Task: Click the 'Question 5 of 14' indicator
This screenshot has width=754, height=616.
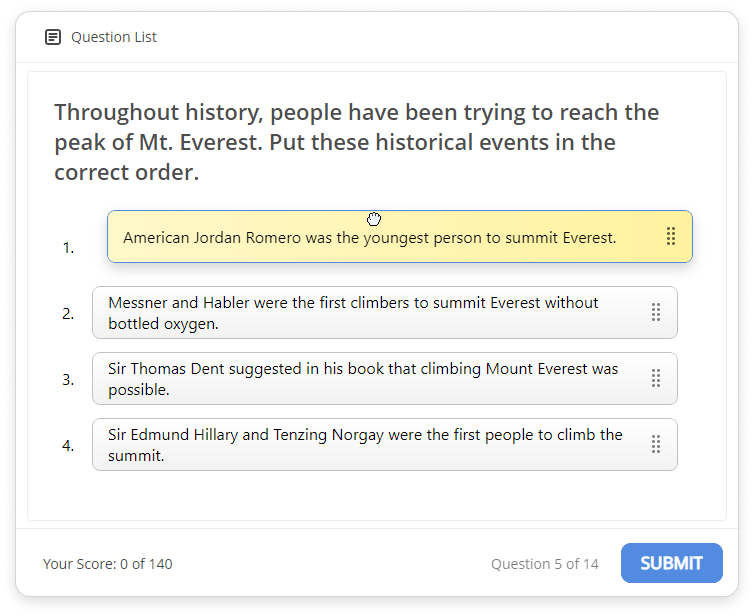Action: tap(544, 564)
